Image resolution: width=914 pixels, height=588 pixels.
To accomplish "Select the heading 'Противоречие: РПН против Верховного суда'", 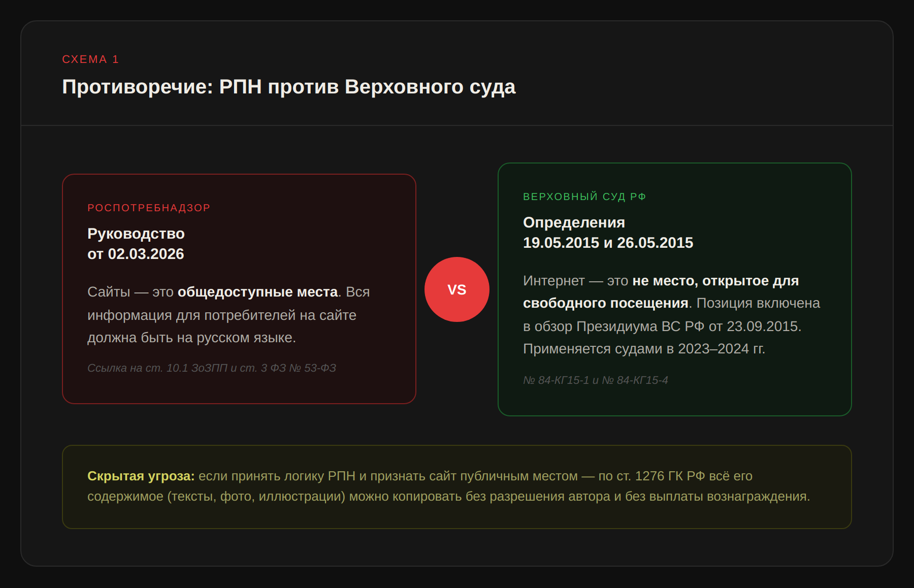I will pos(289,87).
